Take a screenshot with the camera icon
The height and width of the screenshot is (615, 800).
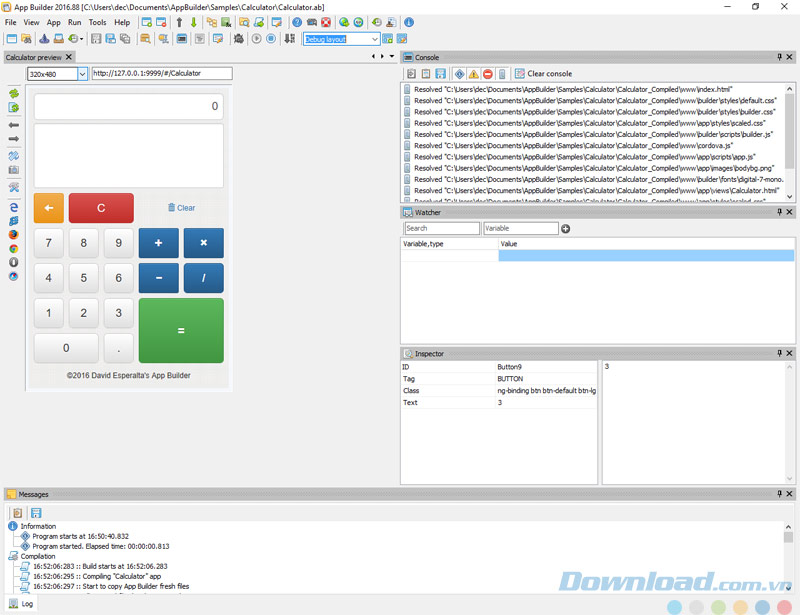coord(14,170)
